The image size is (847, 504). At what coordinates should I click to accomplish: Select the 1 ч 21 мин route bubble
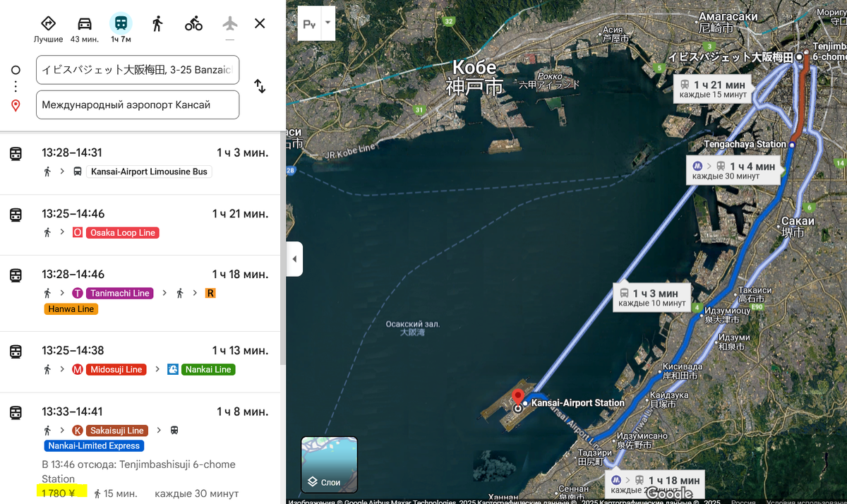click(713, 89)
